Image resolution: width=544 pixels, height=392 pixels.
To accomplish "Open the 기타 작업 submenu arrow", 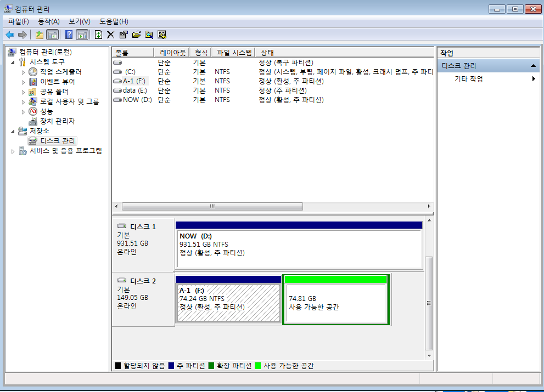I will coord(534,79).
